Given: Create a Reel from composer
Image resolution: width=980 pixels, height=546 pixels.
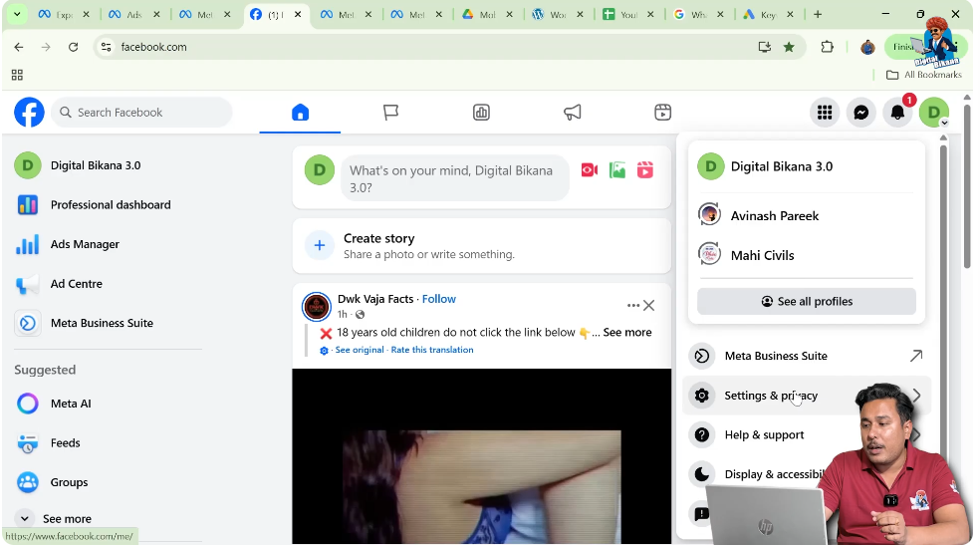Looking at the screenshot, I should (645, 170).
